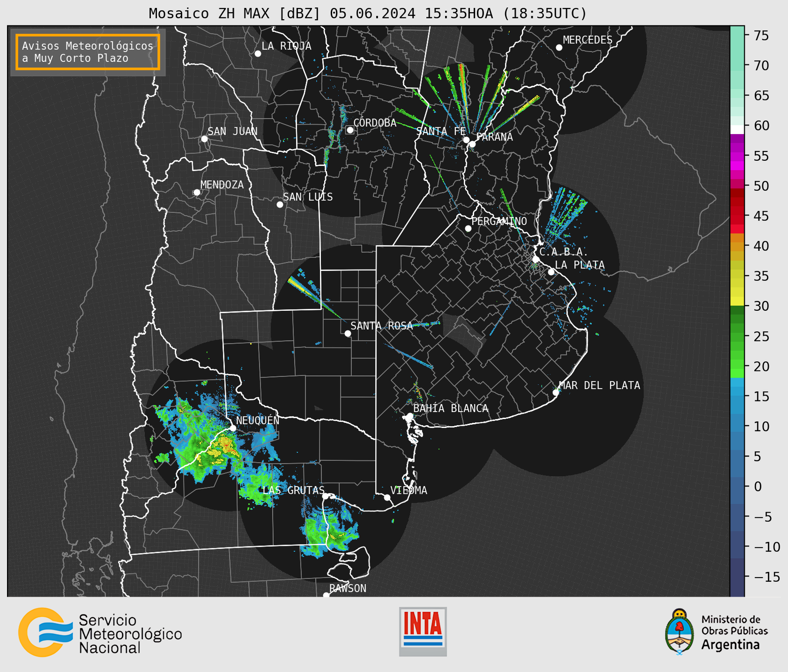Click the SANTA ROSA label text
The width and height of the screenshot is (788, 672).
point(382,326)
